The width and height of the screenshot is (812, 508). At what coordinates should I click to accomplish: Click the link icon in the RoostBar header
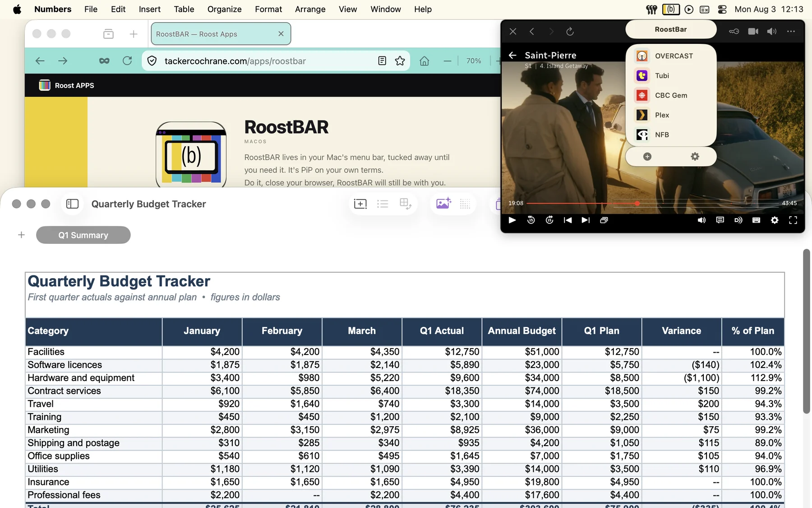click(734, 31)
